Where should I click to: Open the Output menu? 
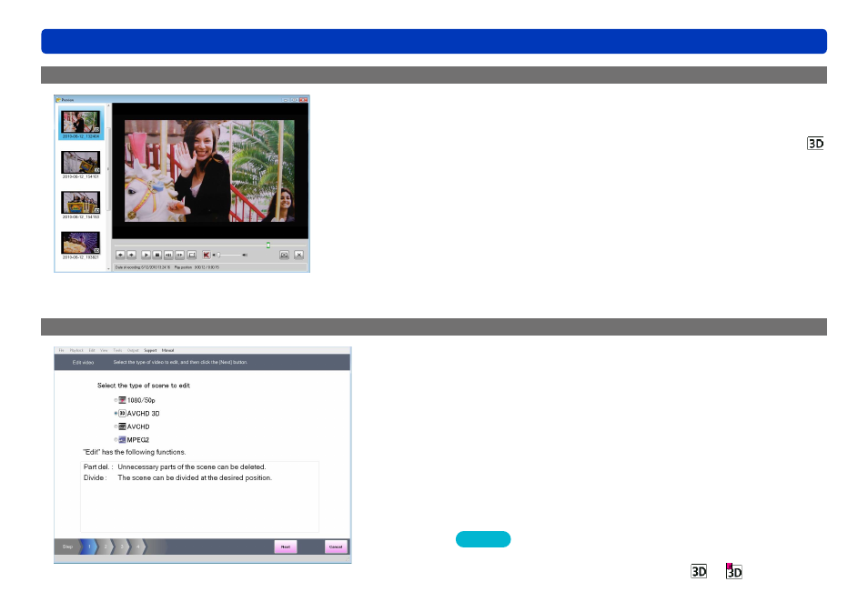(133, 350)
